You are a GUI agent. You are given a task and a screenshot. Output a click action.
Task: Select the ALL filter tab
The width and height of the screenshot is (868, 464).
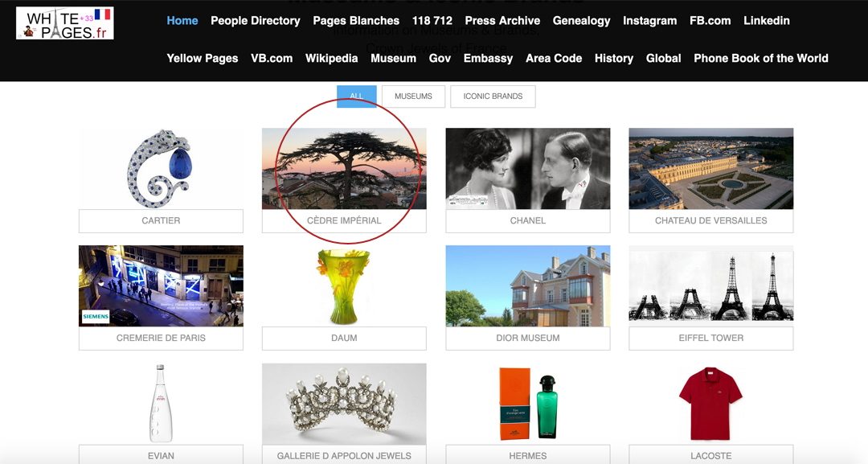coord(357,96)
